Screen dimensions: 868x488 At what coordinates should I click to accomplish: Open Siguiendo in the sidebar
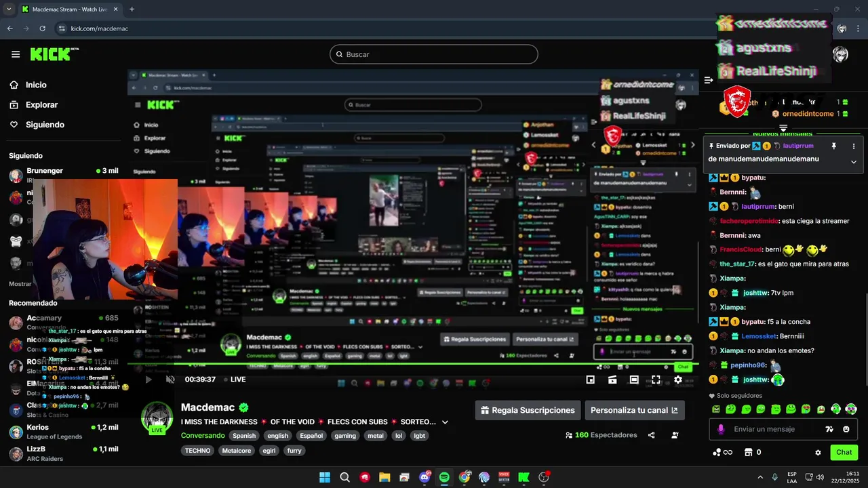click(37, 125)
